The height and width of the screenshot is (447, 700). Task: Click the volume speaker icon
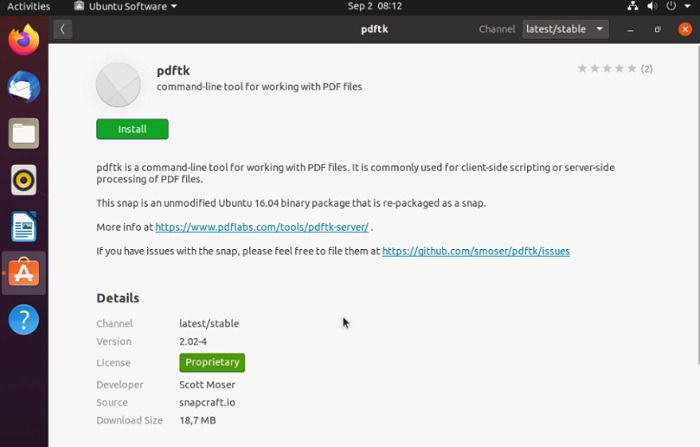tap(652, 6)
